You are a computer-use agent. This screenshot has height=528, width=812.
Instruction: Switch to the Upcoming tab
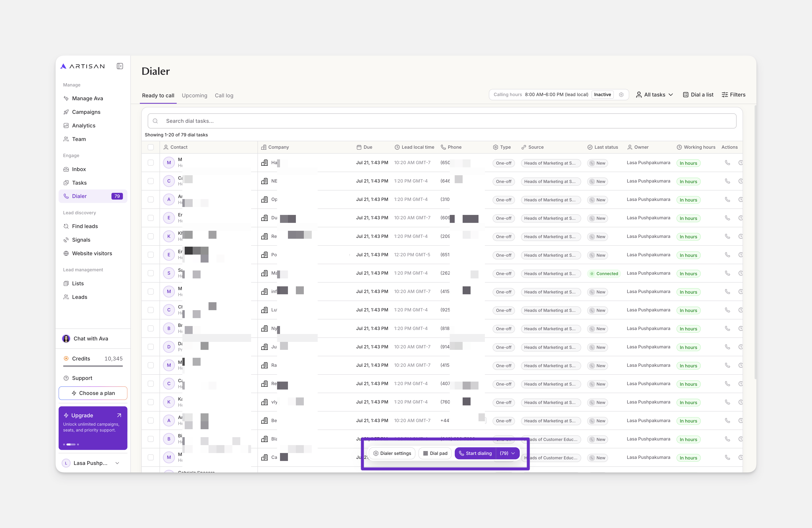pyautogui.click(x=195, y=95)
